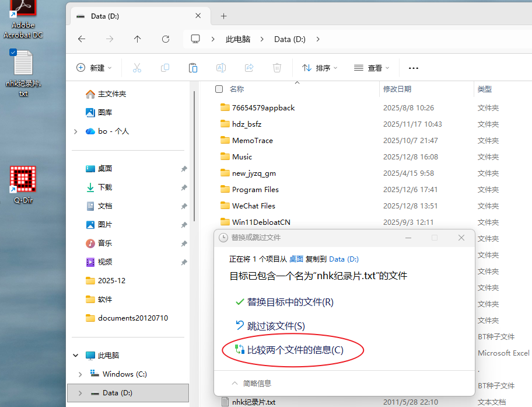Copy file using the copy icon
The width and height of the screenshot is (532, 407).
[164, 68]
